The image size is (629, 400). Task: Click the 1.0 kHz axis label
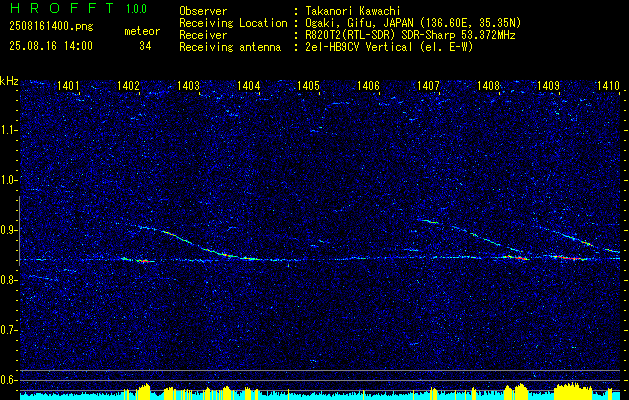9,180
